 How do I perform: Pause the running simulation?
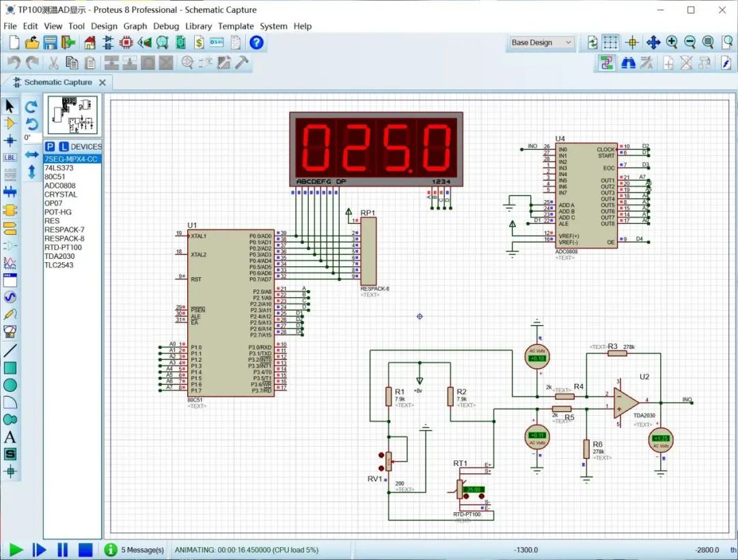pyautogui.click(x=62, y=550)
